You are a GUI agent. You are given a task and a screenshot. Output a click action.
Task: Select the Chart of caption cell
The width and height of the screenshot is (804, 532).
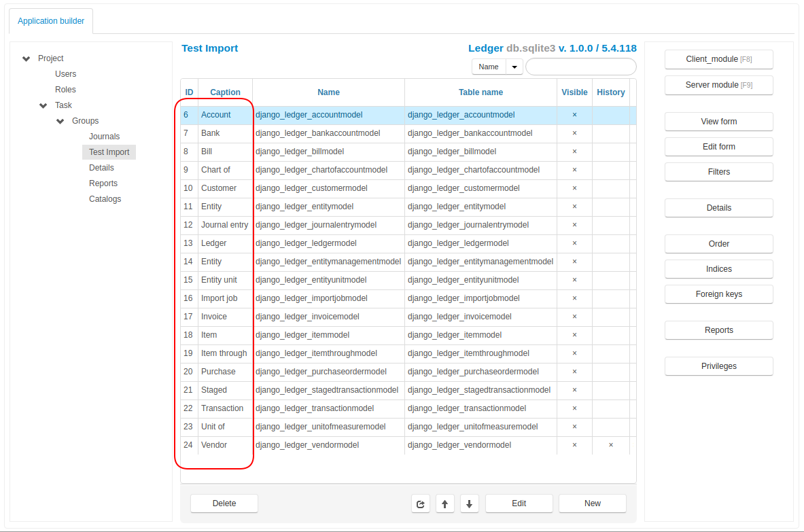coord(225,170)
